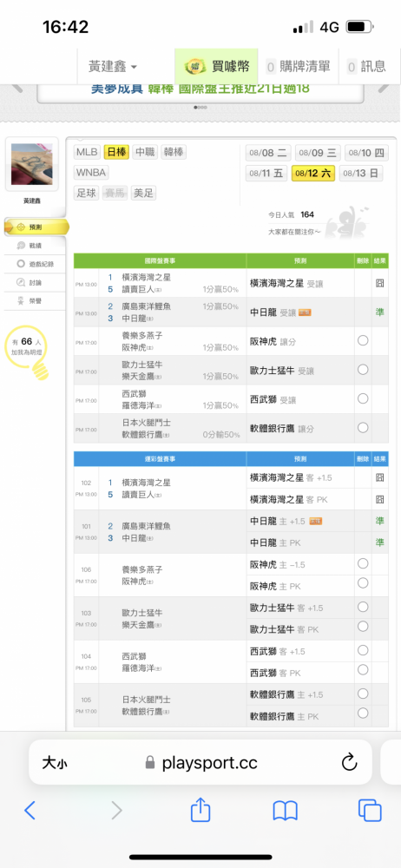The image size is (401, 868).
Task: Open 戰績 in the left sidebar
Action: 35,246
